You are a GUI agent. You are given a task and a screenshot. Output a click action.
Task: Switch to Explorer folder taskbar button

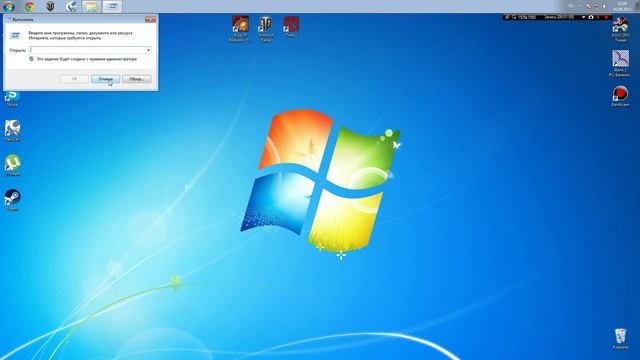91,6
